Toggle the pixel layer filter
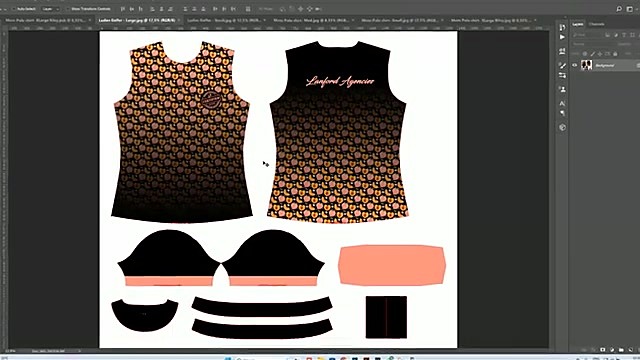640x360 pixels. [607, 35]
